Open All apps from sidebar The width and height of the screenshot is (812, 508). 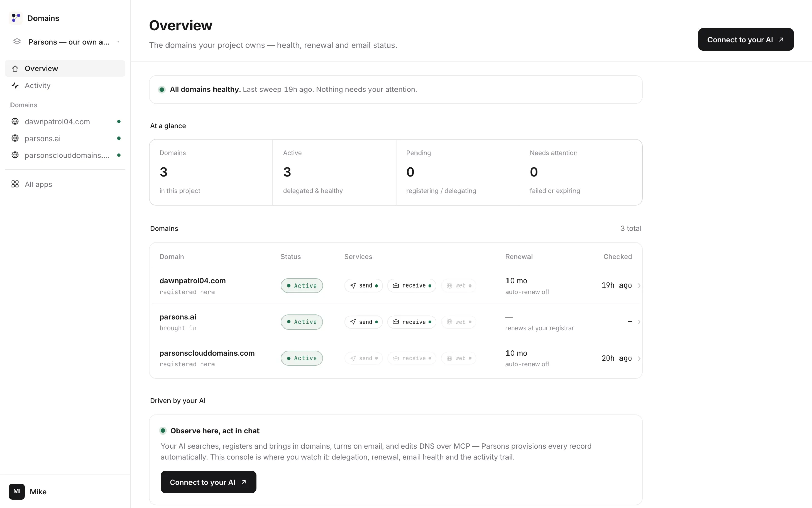pos(65,184)
